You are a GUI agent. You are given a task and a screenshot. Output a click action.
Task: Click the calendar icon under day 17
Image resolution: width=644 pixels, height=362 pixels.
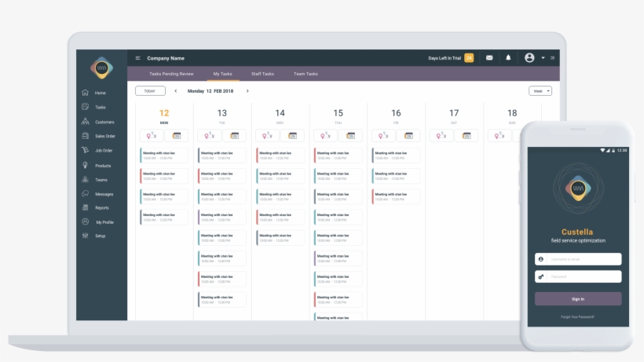click(x=467, y=135)
